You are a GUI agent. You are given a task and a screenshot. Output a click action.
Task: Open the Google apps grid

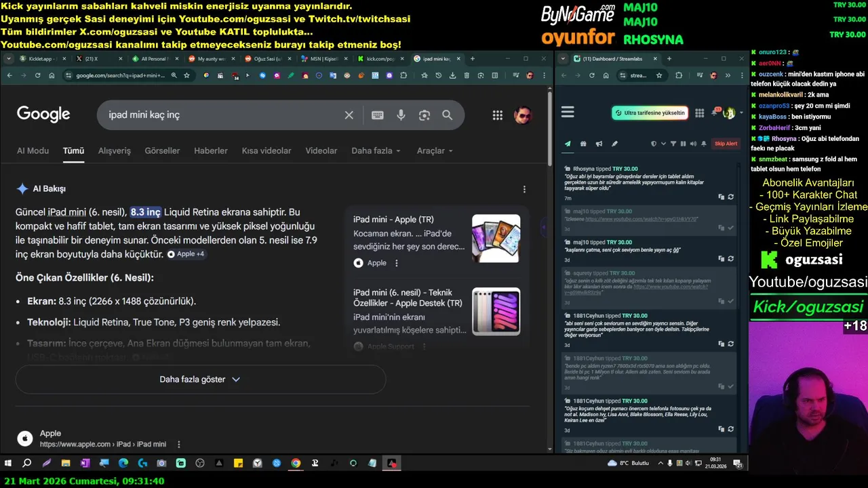click(497, 115)
